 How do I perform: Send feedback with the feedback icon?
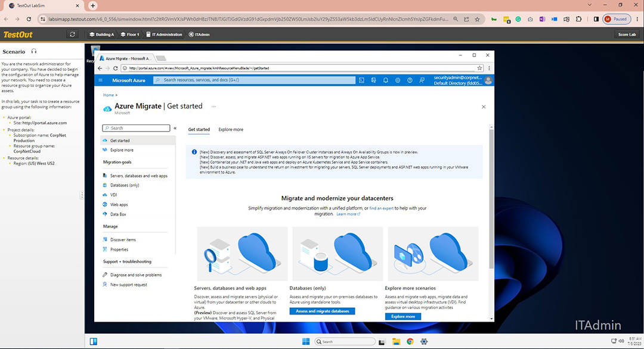(x=422, y=80)
